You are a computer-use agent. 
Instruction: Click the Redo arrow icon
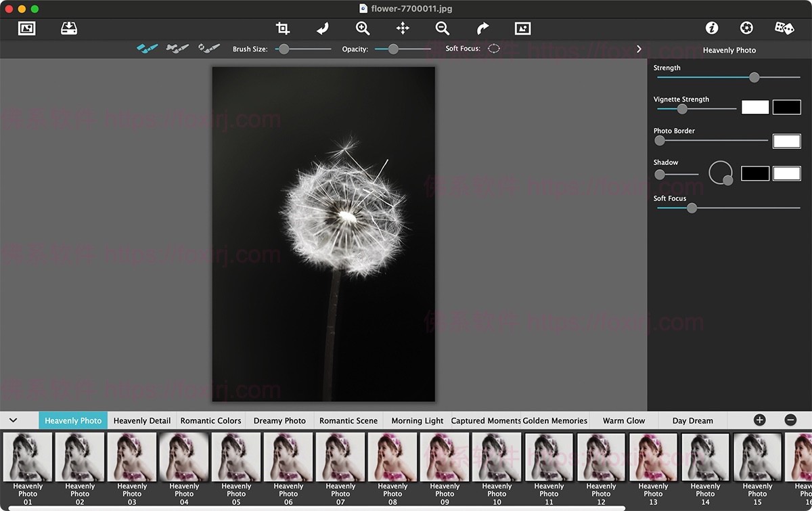pyautogui.click(x=482, y=28)
